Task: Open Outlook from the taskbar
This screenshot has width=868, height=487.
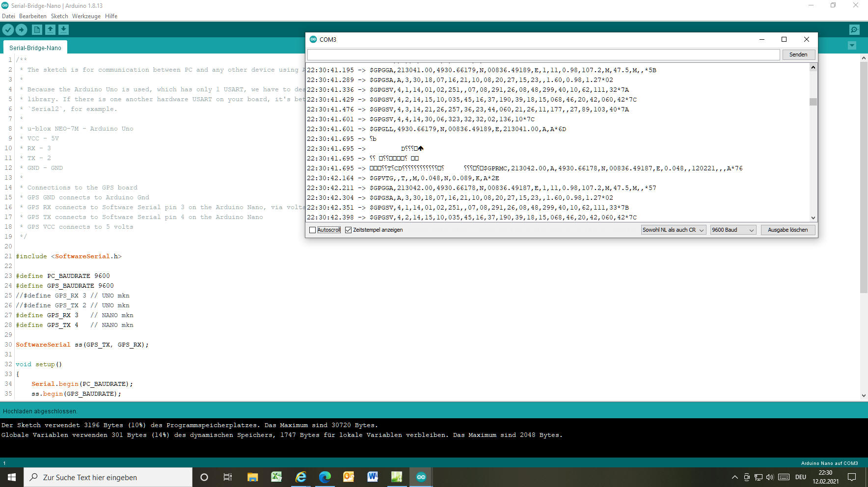Action: coord(349,477)
